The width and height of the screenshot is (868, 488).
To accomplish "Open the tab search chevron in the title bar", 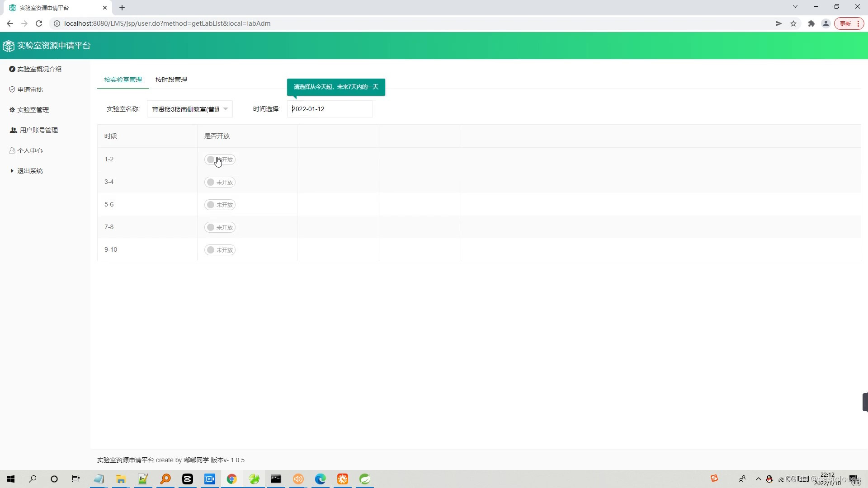I will (x=795, y=7).
